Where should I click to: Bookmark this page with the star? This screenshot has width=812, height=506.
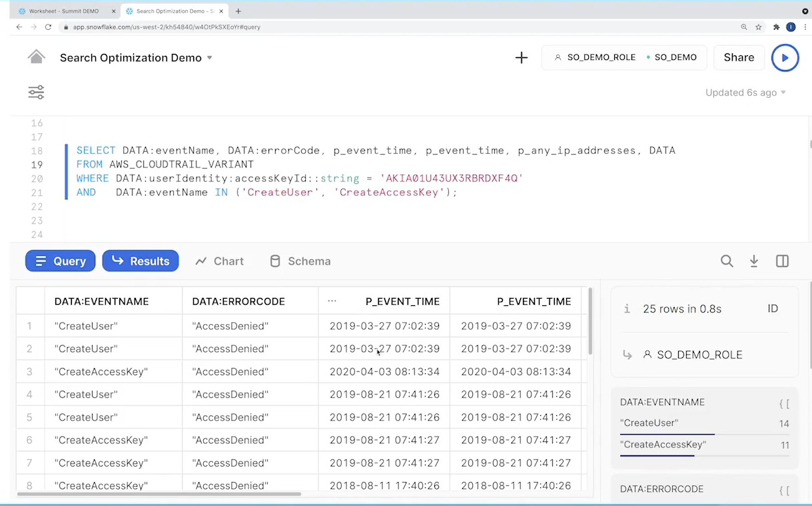pos(759,27)
